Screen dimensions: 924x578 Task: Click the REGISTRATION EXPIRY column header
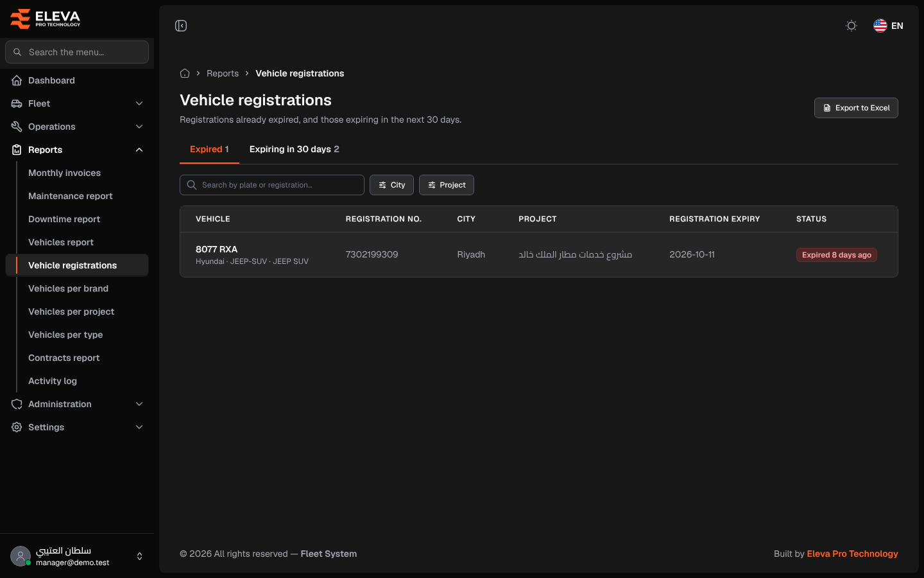tap(715, 219)
